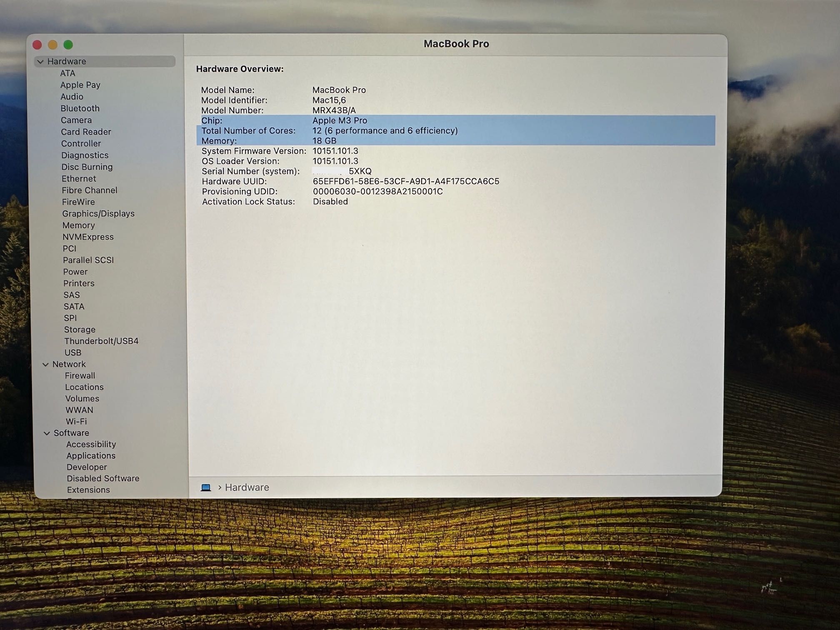
Task: Select Parallel SCSI entry
Action: [x=88, y=260]
